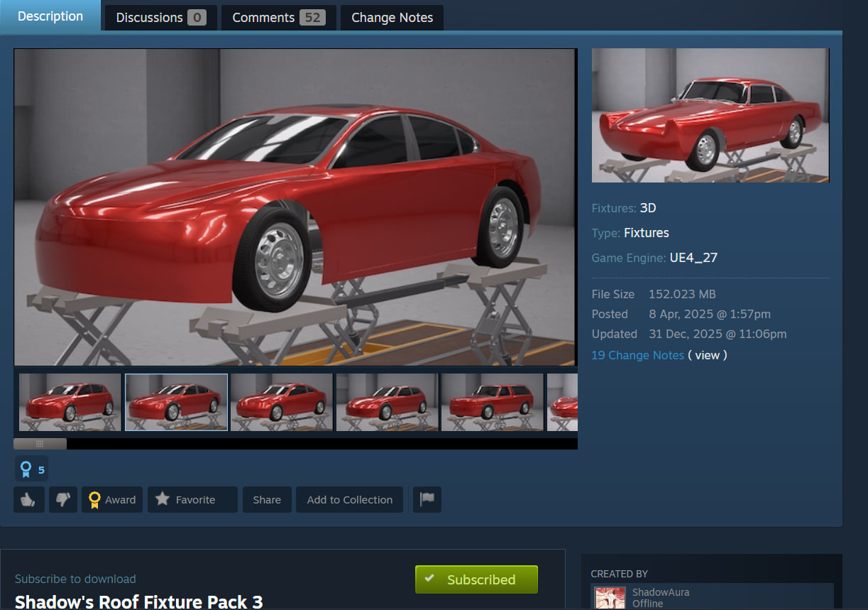Select the first red hatchback thumbnail
868x610 pixels.
click(70, 402)
